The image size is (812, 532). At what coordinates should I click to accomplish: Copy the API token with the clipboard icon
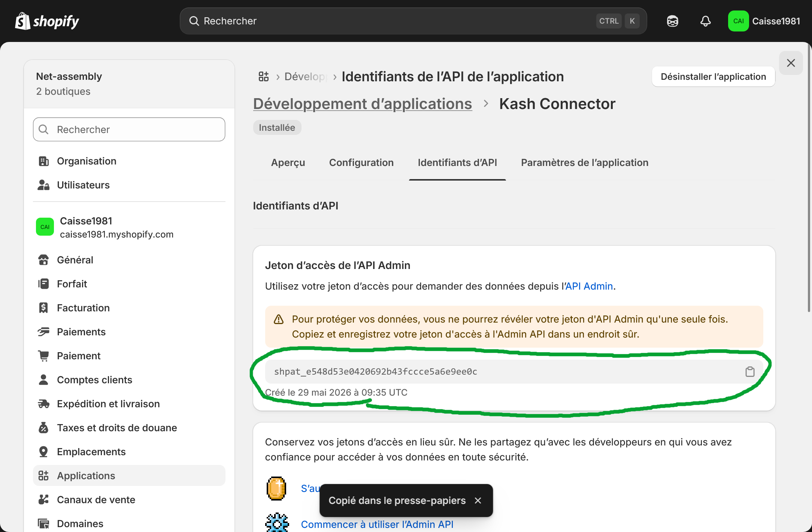tap(750, 372)
